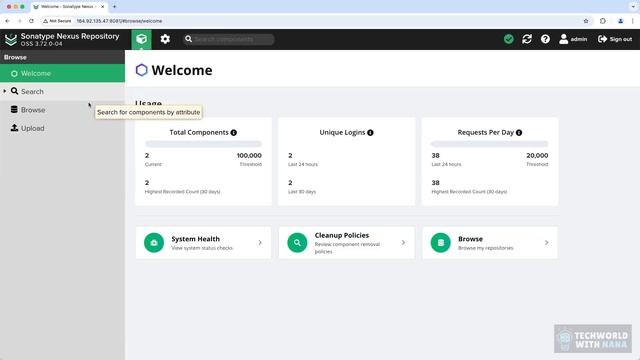The height and width of the screenshot is (360, 640).
Task: Click the Browse database icon in sidebar
Action: coord(14,109)
